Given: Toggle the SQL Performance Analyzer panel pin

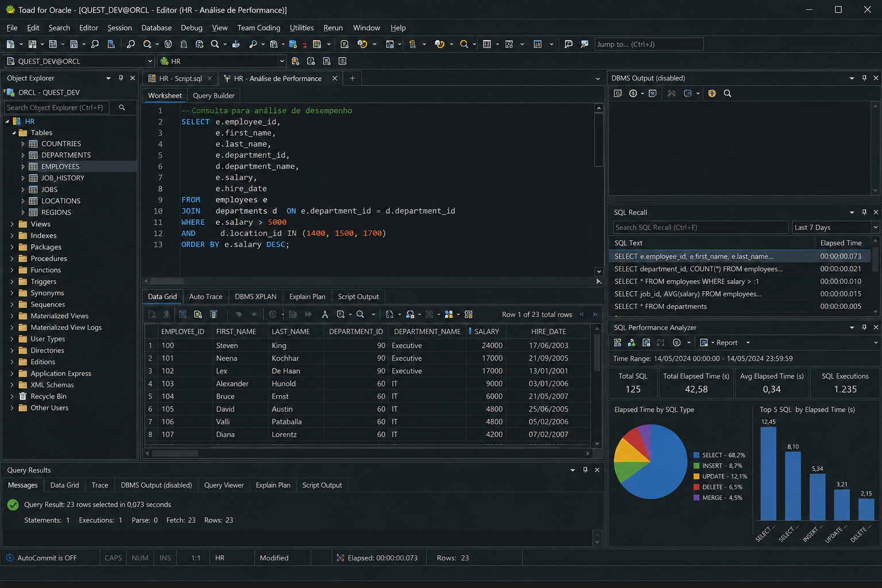Looking at the screenshot, I should pyautogui.click(x=864, y=327).
